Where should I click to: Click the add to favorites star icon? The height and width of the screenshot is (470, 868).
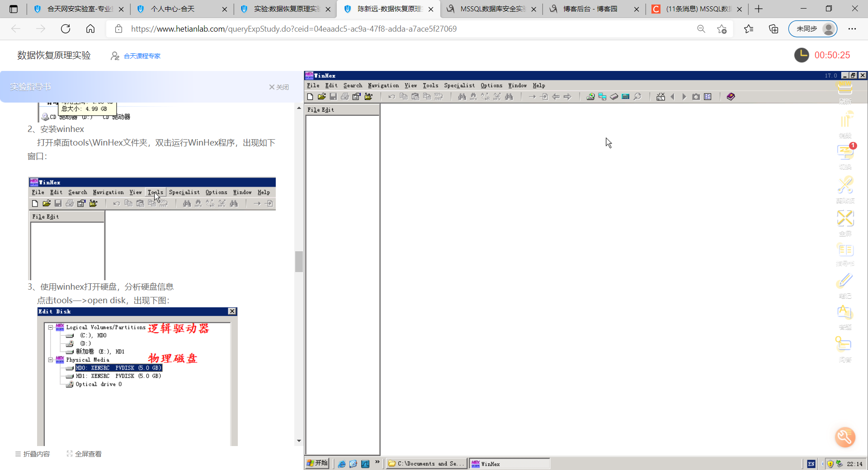[722, 29]
